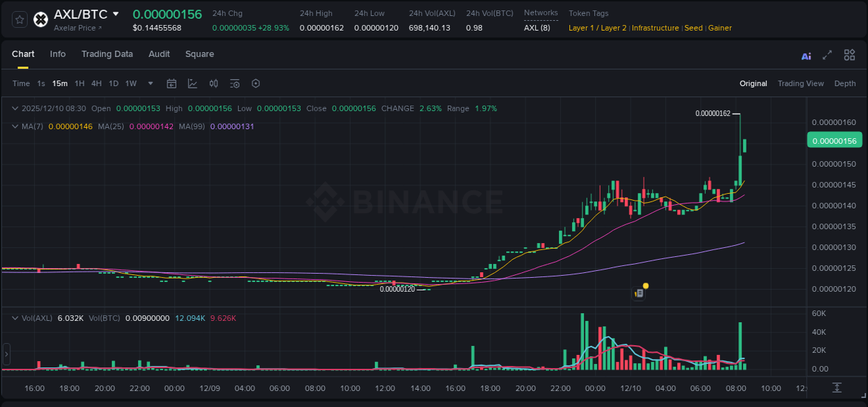Switch chart to Depth view
This screenshot has height=407, width=868.
pos(844,83)
